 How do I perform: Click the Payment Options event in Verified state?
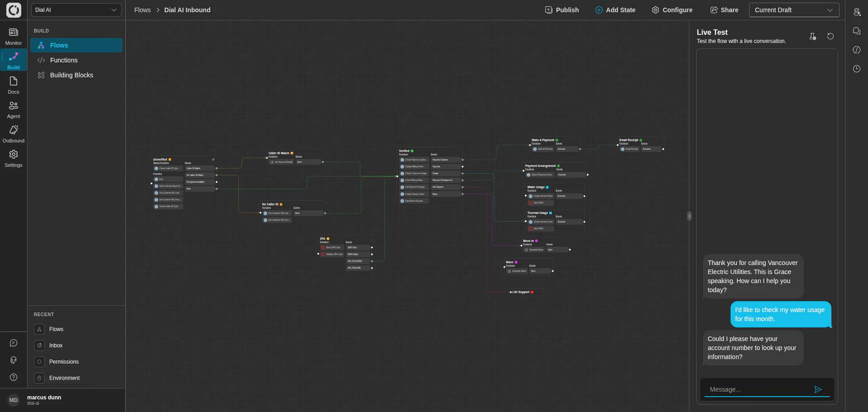(445, 160)
